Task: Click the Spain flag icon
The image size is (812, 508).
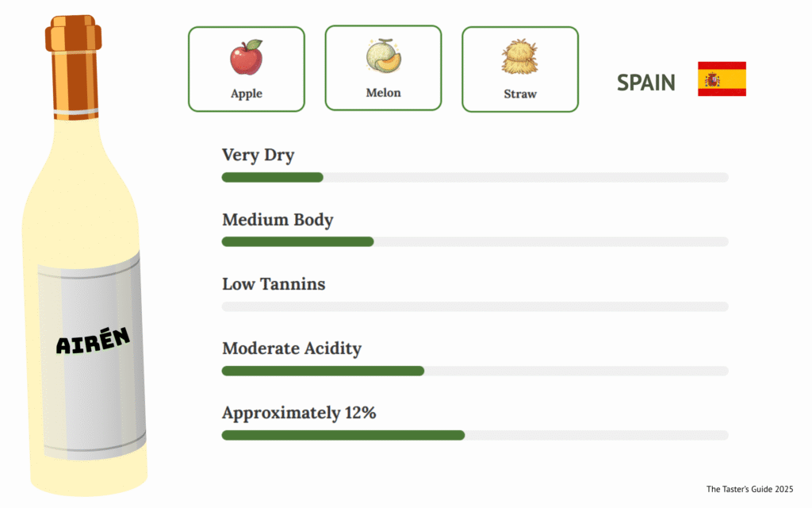Action: tap(722, 79)
